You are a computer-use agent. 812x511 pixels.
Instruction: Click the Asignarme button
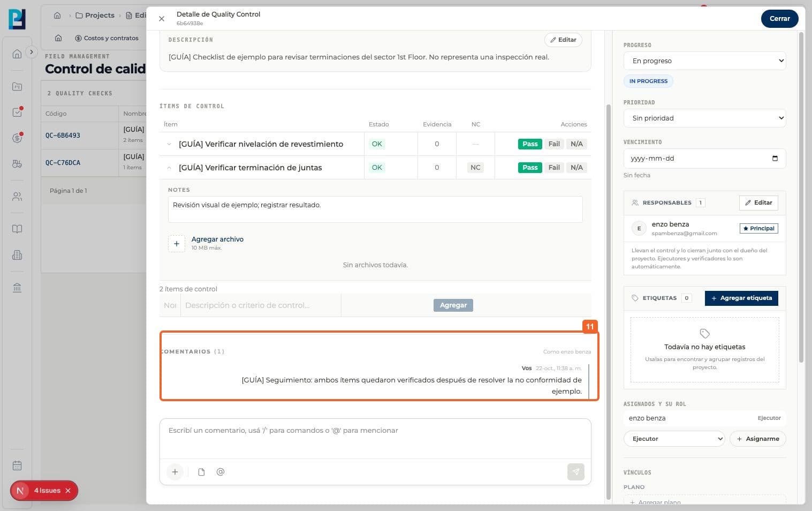758,439
